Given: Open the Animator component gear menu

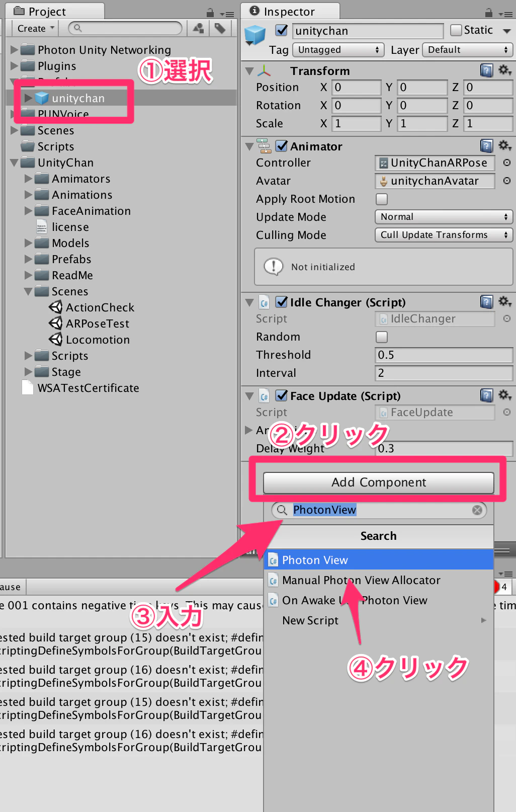Looking at the screenshot, I should pos(504,146).
